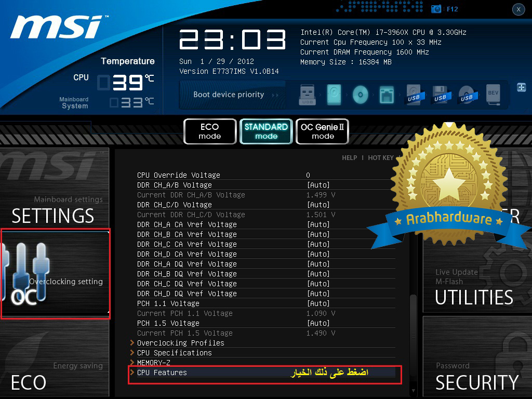Enable ECO mode button
Screen dimensions: 532x399
click(210, 131)
